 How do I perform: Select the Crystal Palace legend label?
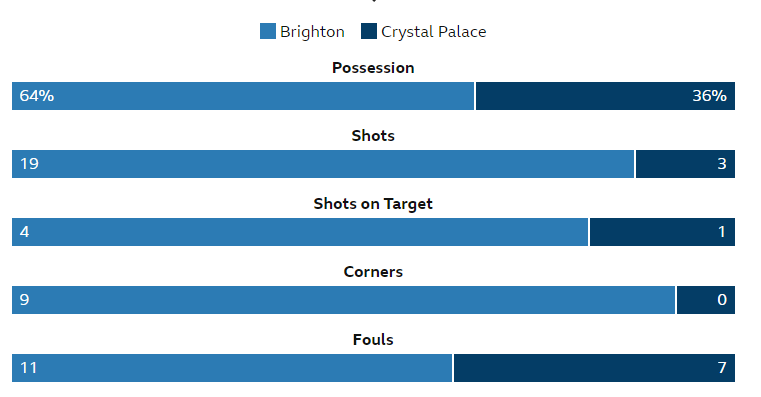433,32
